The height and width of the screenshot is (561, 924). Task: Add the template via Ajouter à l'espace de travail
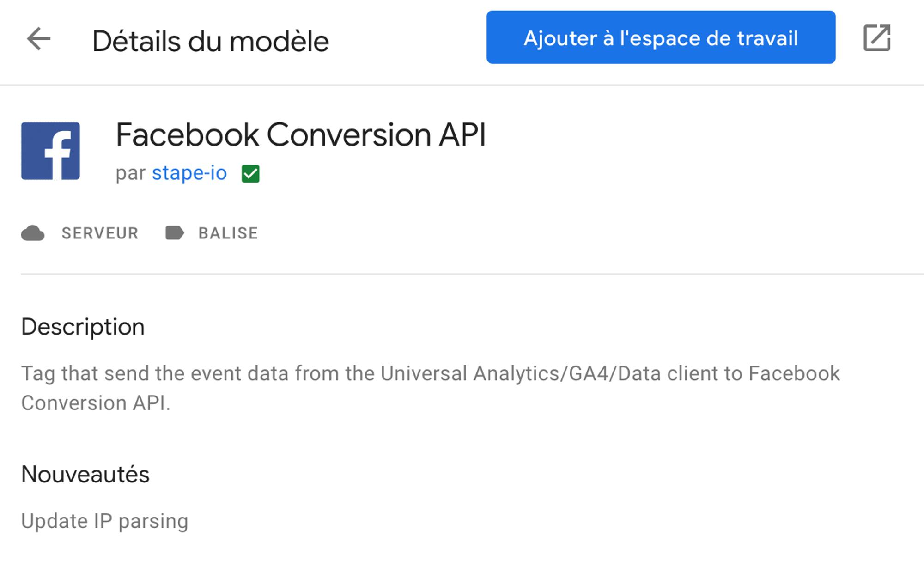(661, 37)
